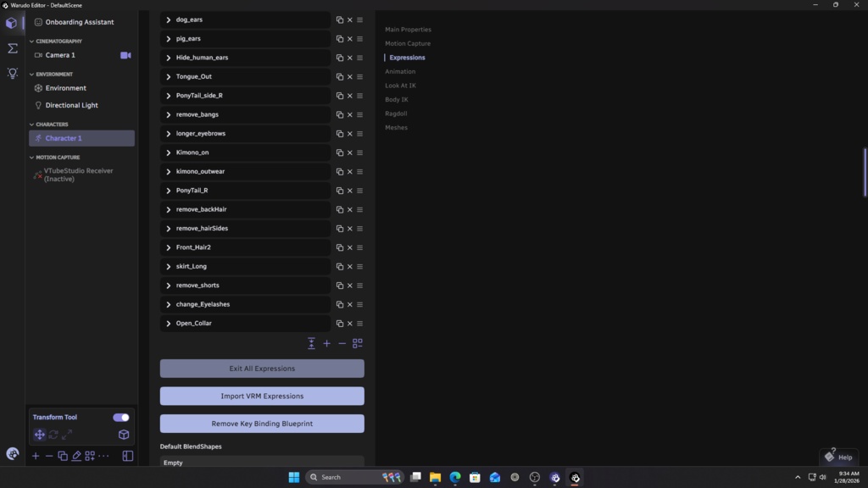Add a new expression with plus icon below list
Image resolution: width=868 pixels, height=488 pixels.
coord(326,344)
